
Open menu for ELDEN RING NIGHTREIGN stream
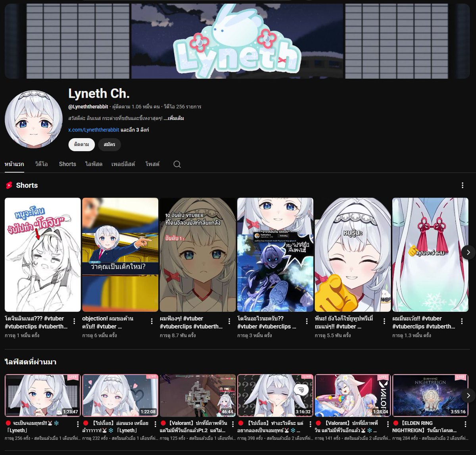465,424
